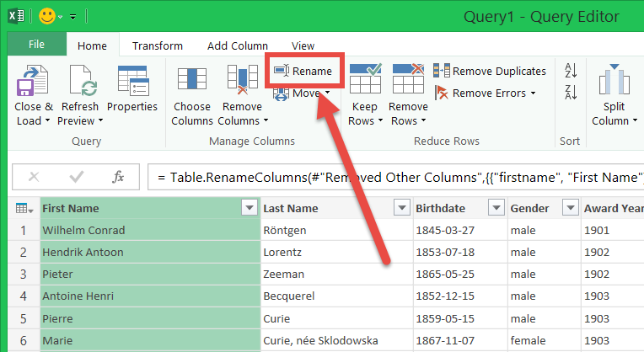The width and height of the screenshot is (644, 352).
Task: Sort descending with the Z-A icon
Action: 571,93
